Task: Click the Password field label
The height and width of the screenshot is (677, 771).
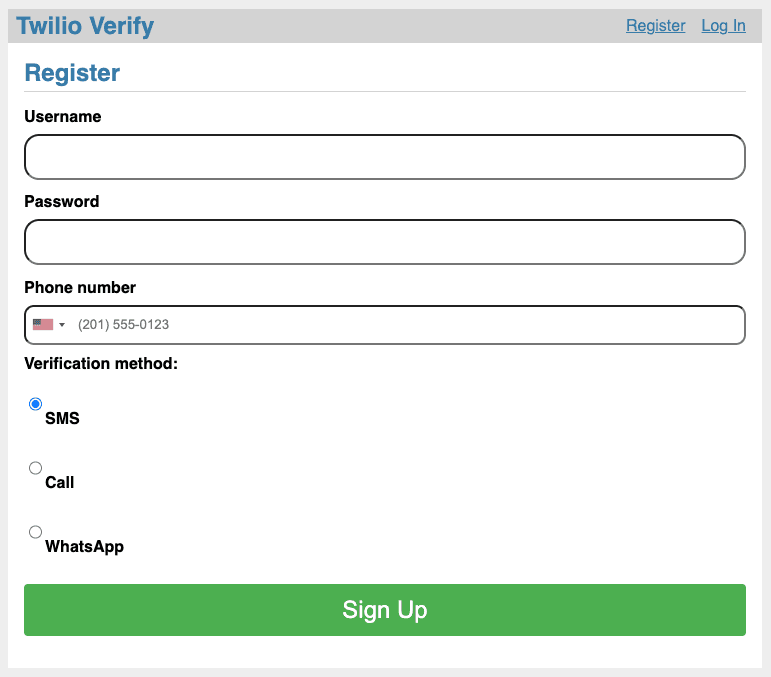Action: click(x=62, y=201)
